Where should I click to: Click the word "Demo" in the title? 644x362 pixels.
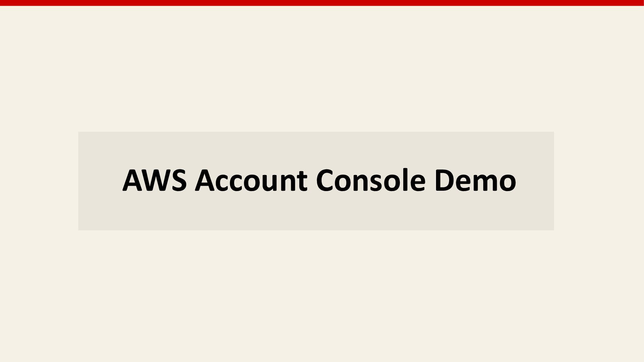click(475, 180)
